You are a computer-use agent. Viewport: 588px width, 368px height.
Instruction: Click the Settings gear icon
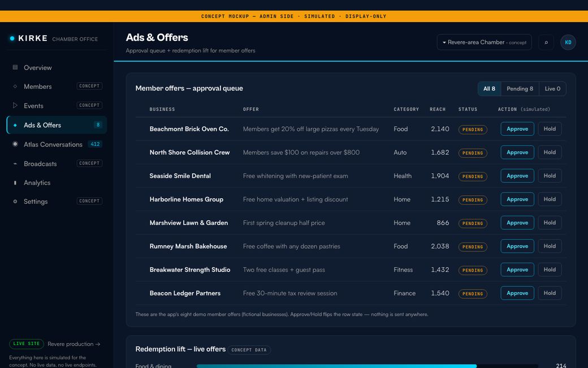15,202
